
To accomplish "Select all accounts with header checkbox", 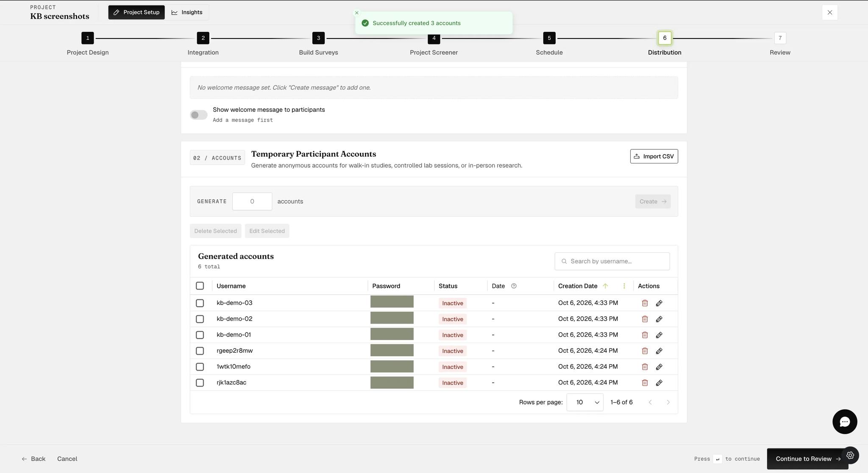I will (200, 286).
